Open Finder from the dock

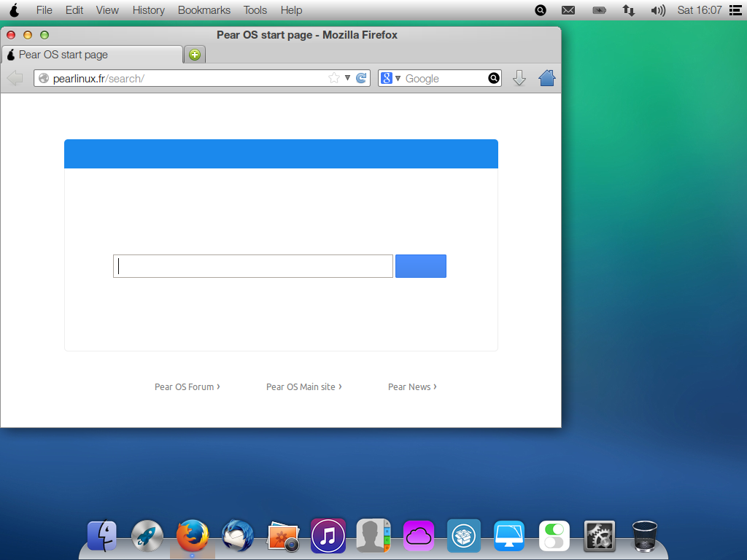(x=102, y=536)
